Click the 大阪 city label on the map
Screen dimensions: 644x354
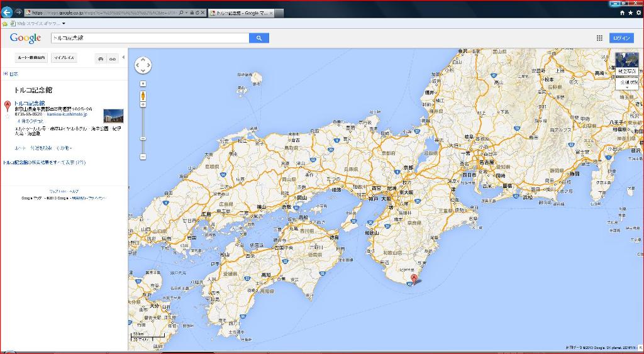[386, 199]
